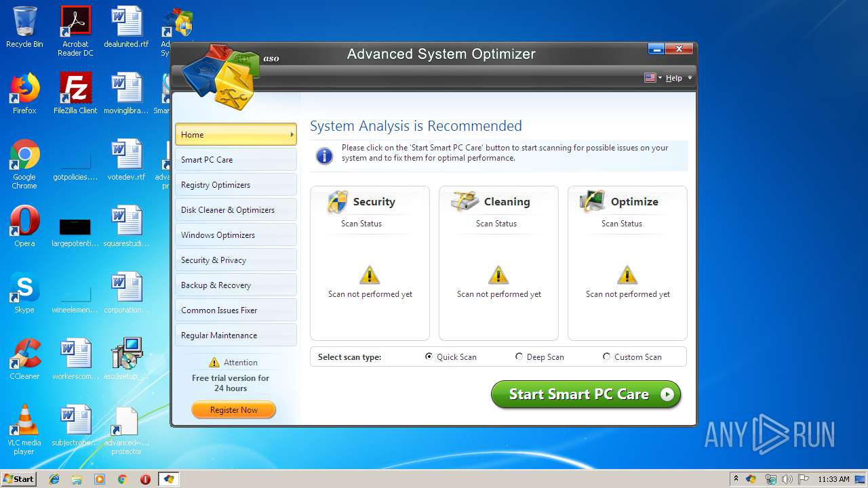The height and width of the screenshot is (488, 868).
Task: Open the Security shield icon
Action: [337, 201]
